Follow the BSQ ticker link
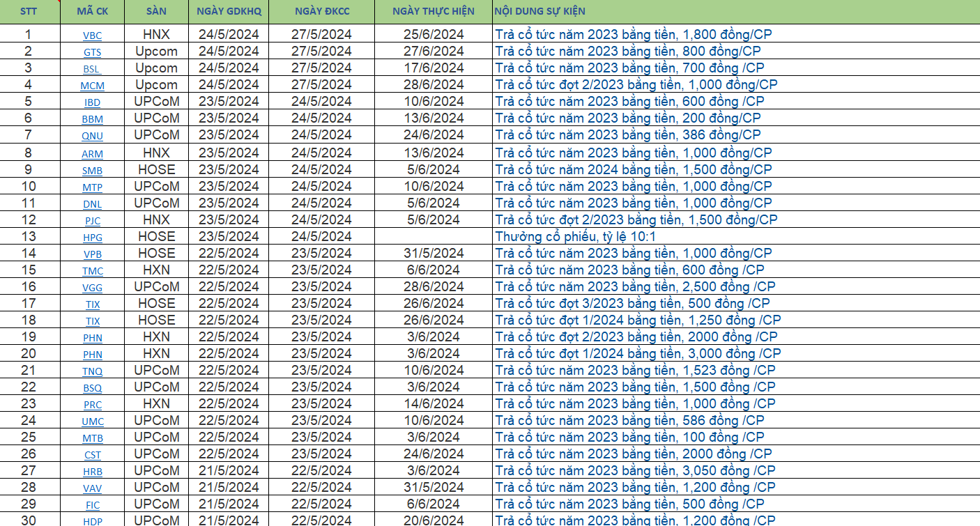980x526 pixels. [92, 388]
